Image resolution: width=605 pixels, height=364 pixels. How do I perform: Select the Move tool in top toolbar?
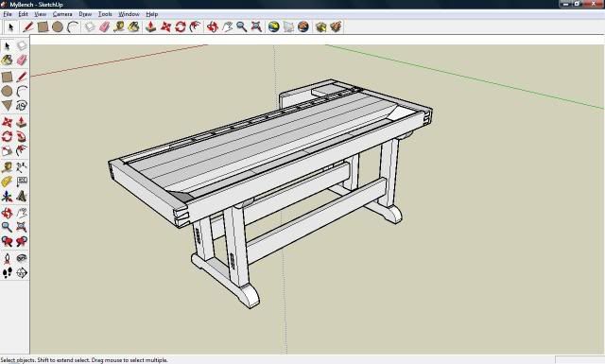165,27
